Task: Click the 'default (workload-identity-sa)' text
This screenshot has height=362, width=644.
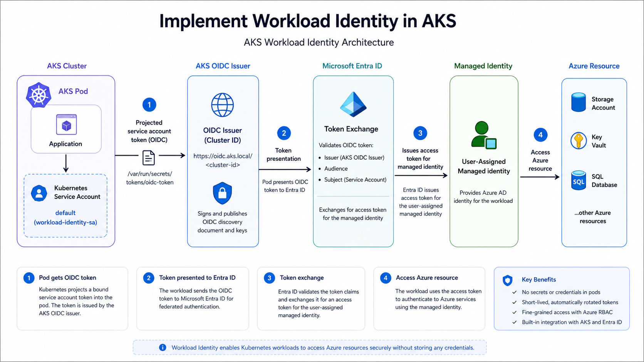Action: point(65,217)
